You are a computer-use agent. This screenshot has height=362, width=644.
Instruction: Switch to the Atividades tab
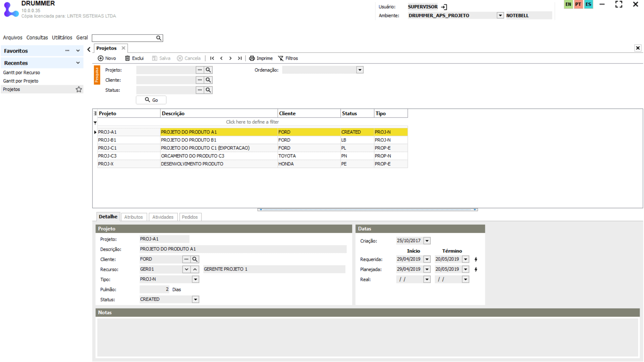[163, 217]
